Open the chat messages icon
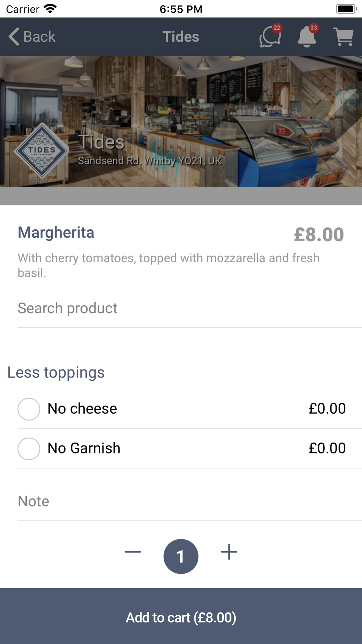This screenshot has height=644, width=362. (x=270, y=37)
